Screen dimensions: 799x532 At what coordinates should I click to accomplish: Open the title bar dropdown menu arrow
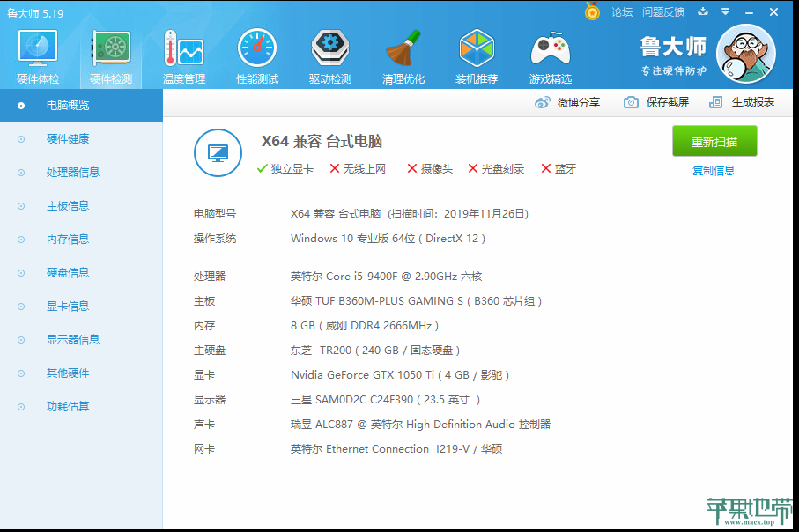[x=726, y=11]
